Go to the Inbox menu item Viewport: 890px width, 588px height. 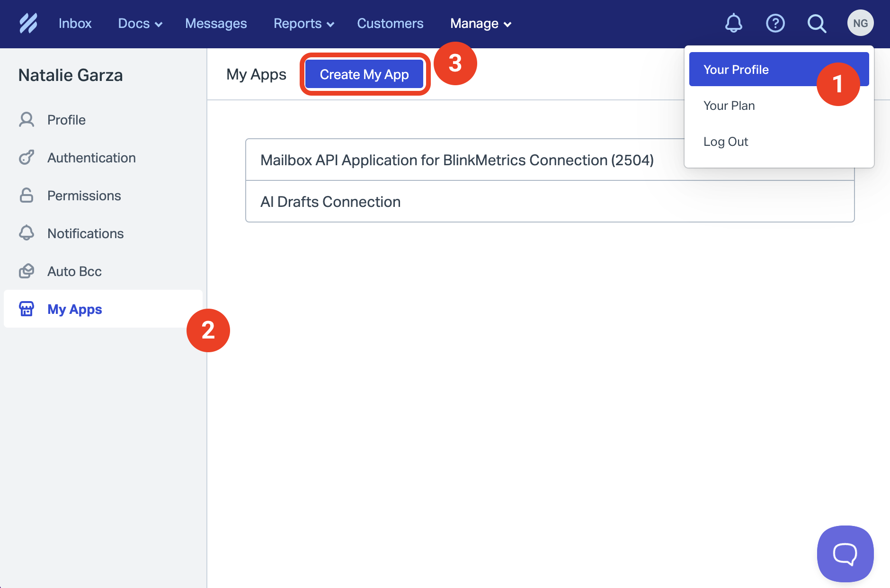pyautogui.click(x=75, y=23)
